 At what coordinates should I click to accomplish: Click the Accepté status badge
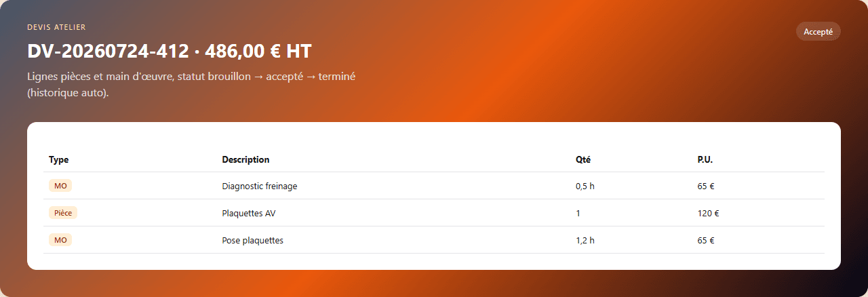click(818, 31)
